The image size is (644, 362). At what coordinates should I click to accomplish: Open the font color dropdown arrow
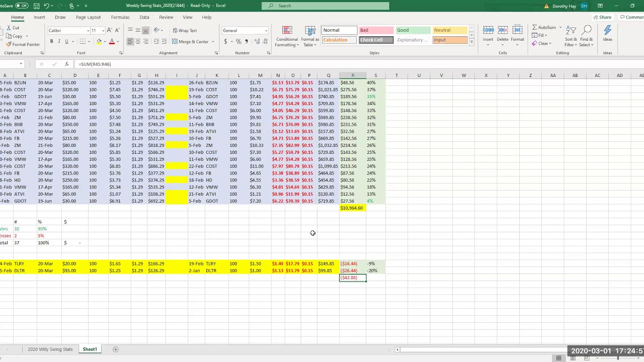pos(118,42)
